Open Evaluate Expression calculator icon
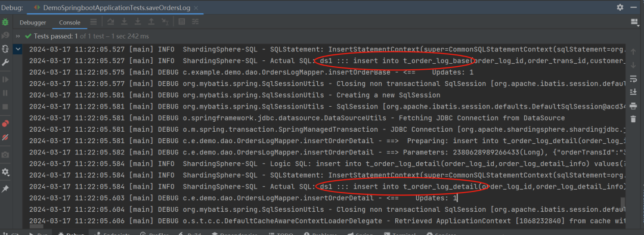Viewport: 644px width, 235px height. point(181,22)
